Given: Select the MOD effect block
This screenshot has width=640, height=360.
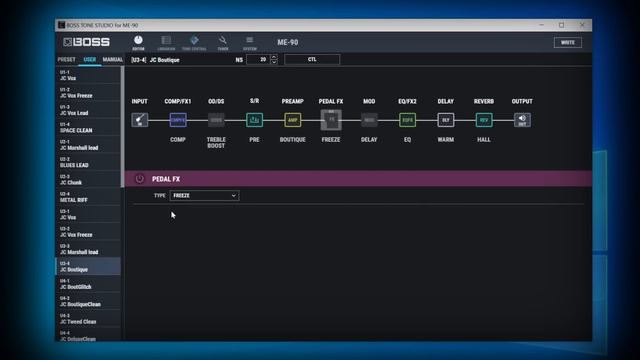Looking at the screenshot, I should [x=369, y=120].
